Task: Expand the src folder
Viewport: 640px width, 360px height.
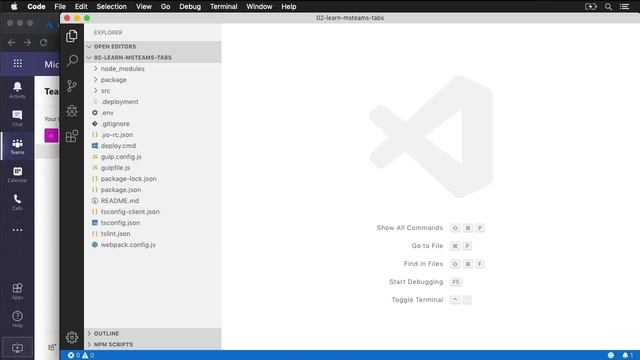Action: (x=153, y=91)
